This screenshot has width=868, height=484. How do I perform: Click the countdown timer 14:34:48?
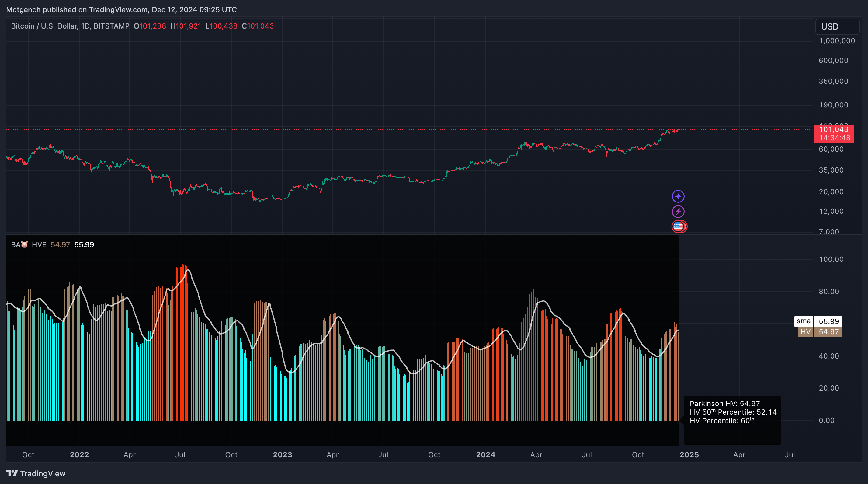tap(834, 138)
